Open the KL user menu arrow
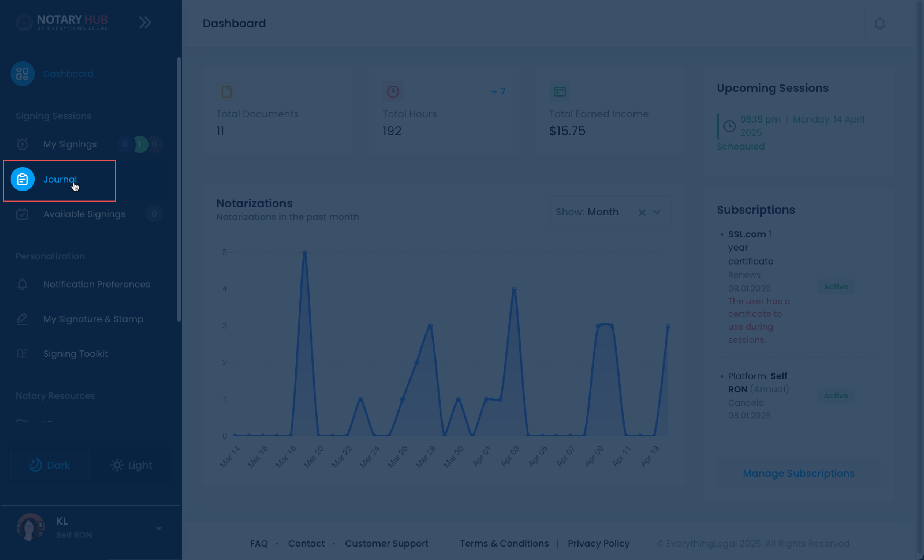 coord(159,529)
